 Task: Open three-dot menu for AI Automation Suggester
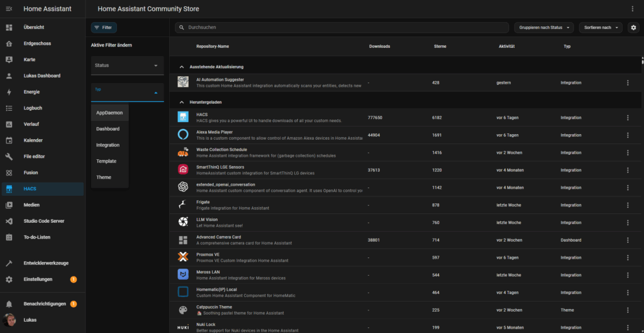pyautogui.click(x=628, y=82)
